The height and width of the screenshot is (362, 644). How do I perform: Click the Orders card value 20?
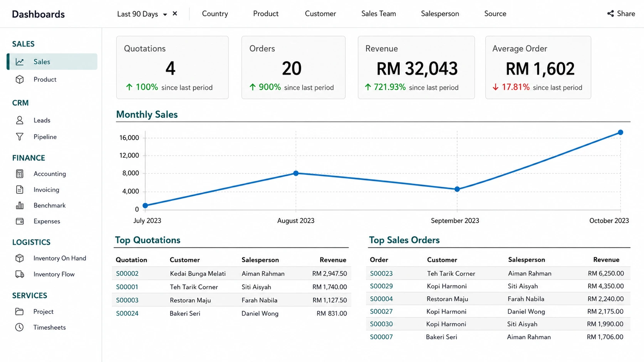tap(292, 69)
